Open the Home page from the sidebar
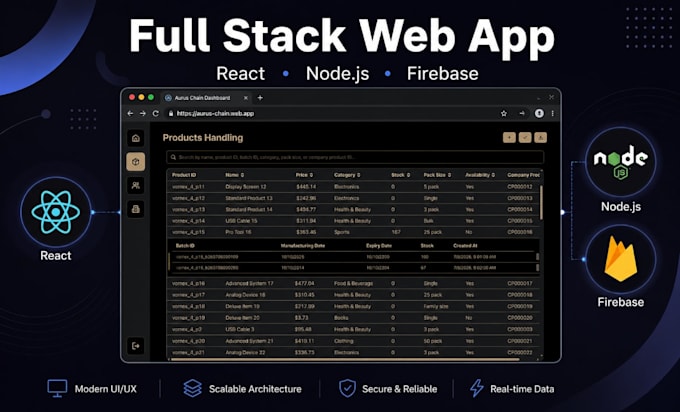 click(x=136, y=138)
